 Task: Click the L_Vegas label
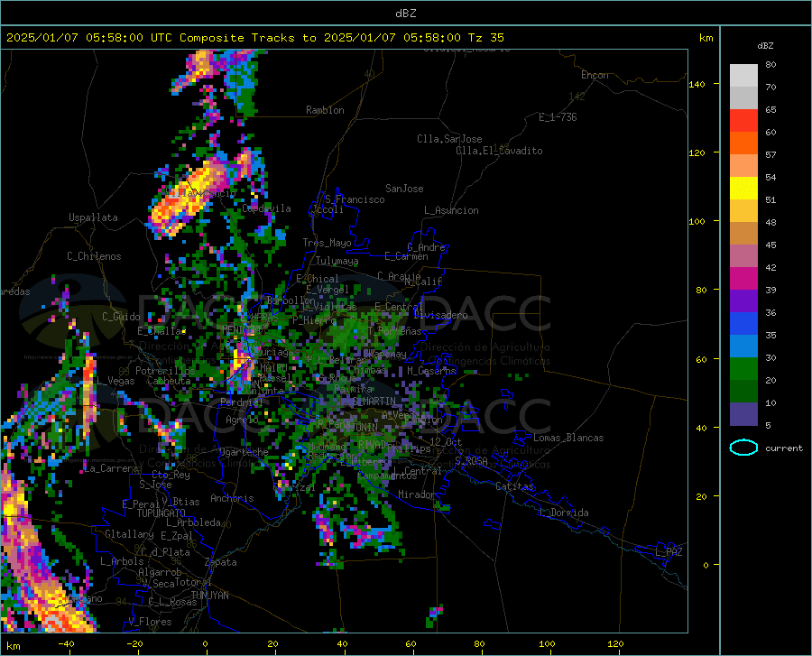pos(115,381)
